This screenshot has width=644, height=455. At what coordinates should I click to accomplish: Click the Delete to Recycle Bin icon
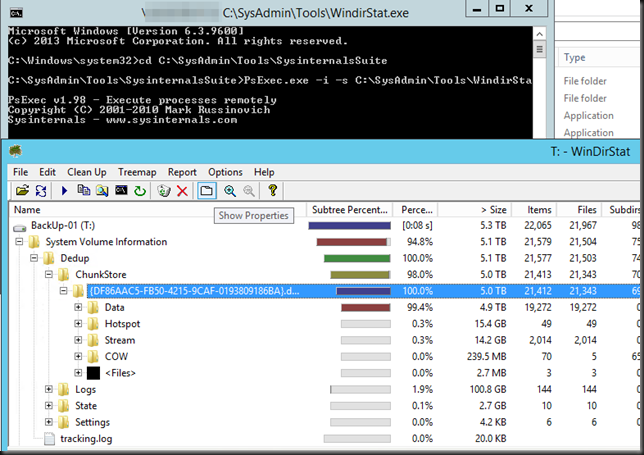(164, 191)
